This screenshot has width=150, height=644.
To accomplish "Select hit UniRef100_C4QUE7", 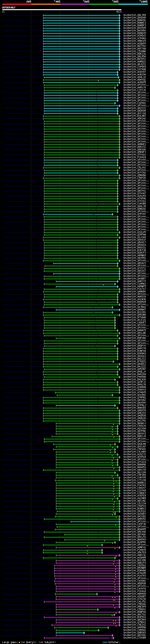I will click(x=135, y=323).
